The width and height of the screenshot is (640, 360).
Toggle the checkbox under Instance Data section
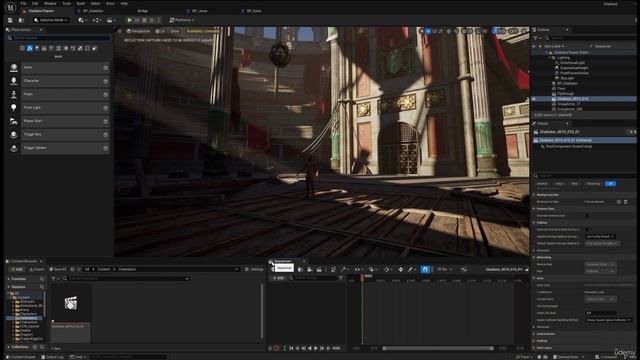click(x=587, y=216)
